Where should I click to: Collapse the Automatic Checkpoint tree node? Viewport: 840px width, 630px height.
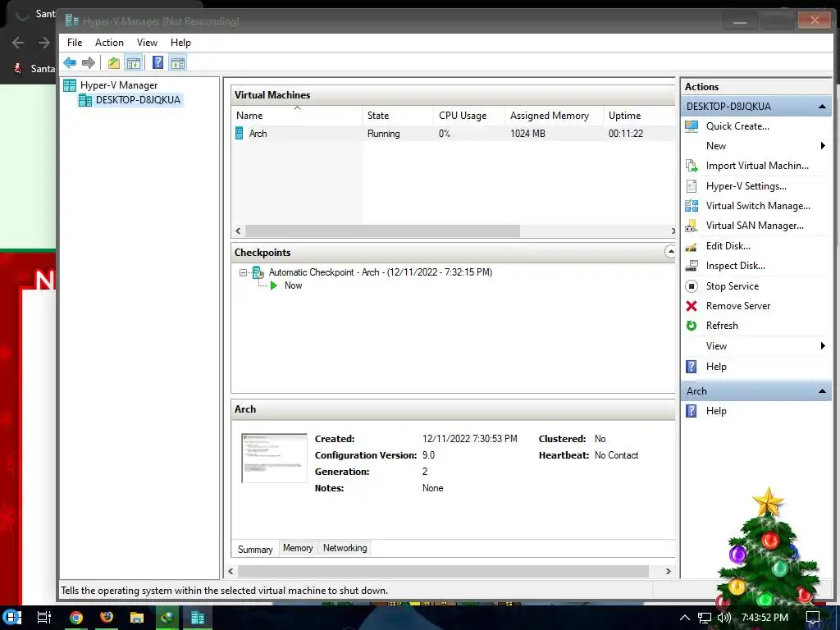pos(243,272)
